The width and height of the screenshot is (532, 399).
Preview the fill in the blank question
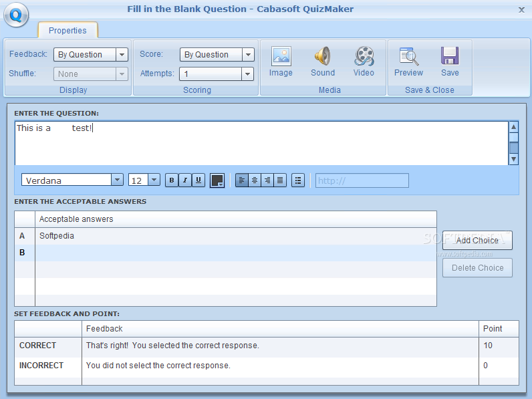coord(408,61)
